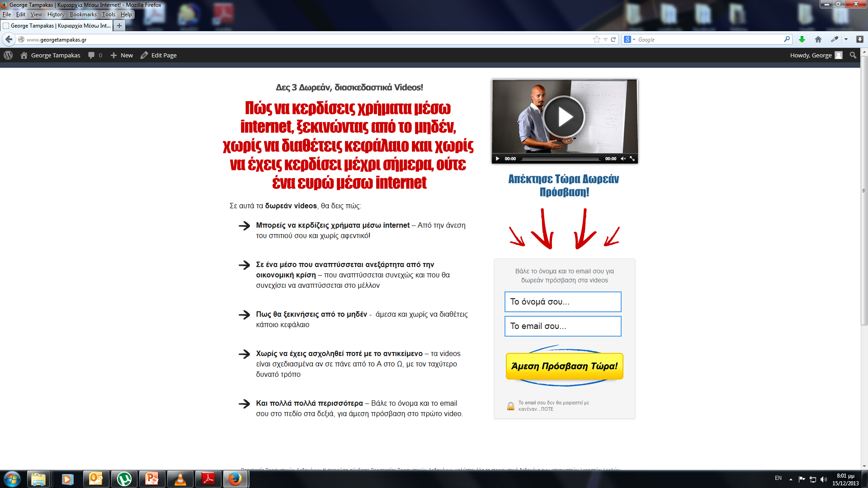Click the admin bar search icon
This screenshot has width=868, height=488.
[x=853, y=55]
